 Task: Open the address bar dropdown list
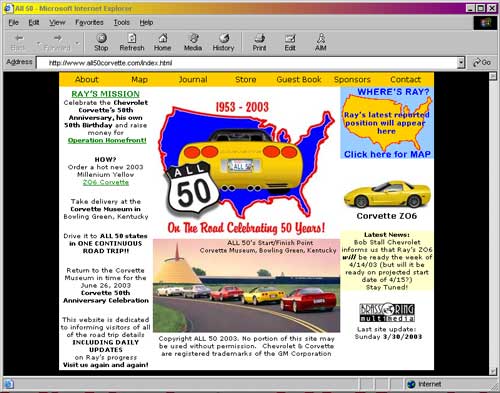point(461,62)
